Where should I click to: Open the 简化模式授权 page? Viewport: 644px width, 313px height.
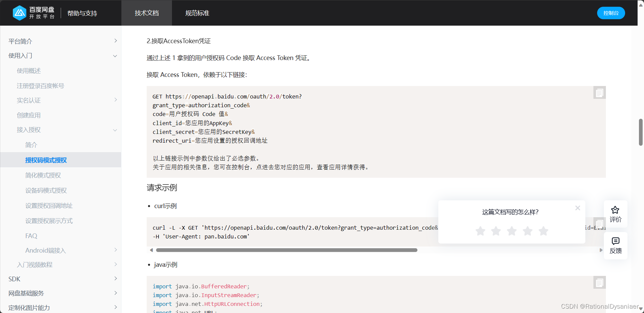[43, 175]
